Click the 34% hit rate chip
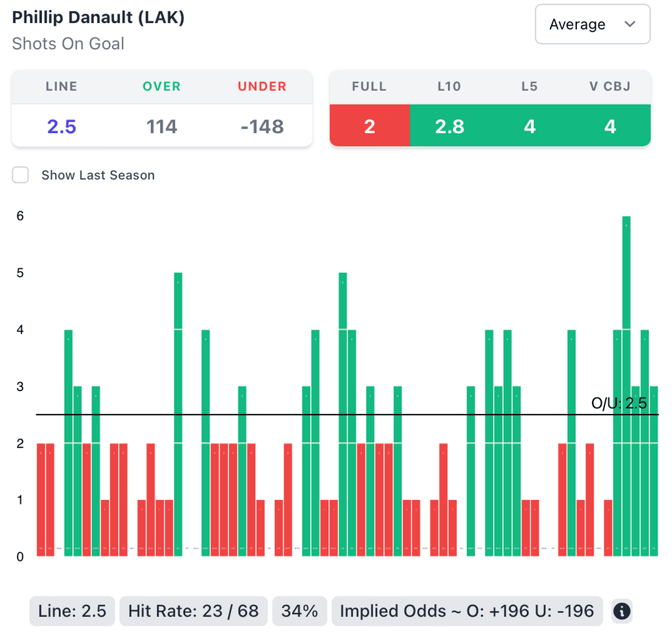This screenshot has width=672, height=643. click(299, 612)
